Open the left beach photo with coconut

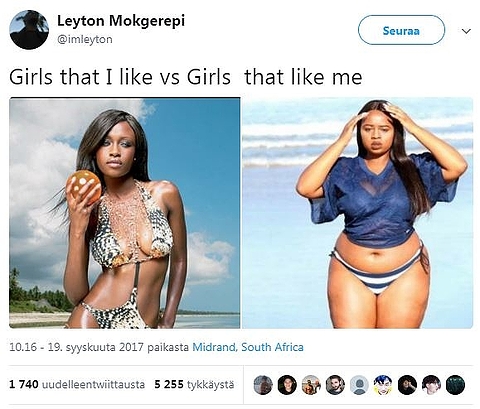pyautogui.click(x=124, y=213)
